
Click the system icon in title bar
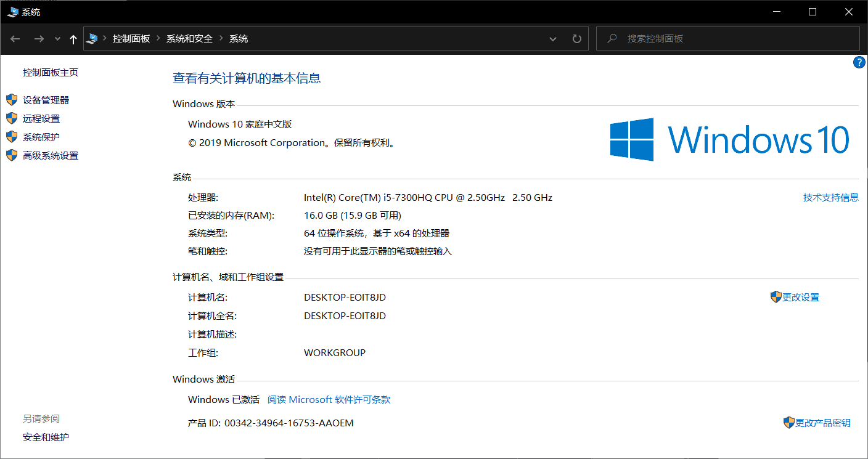12,12
